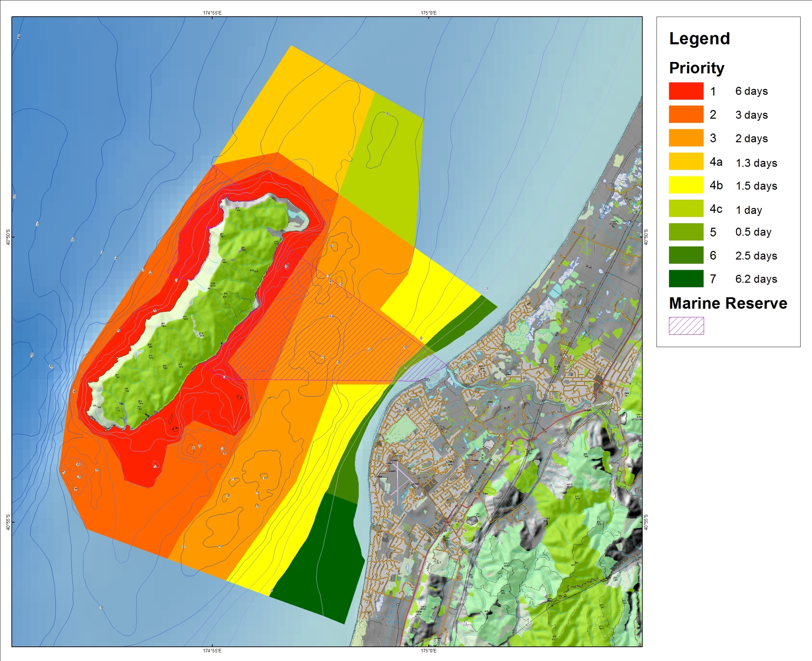812x661 pixels.
Task: Click the Marine Reserve heading text
Action: click(x=728, y=304)
